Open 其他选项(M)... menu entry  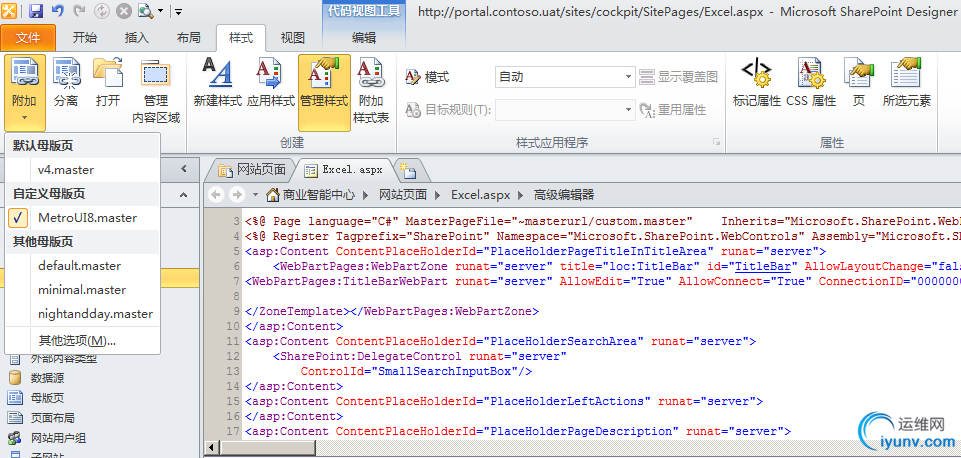(83, 340)
